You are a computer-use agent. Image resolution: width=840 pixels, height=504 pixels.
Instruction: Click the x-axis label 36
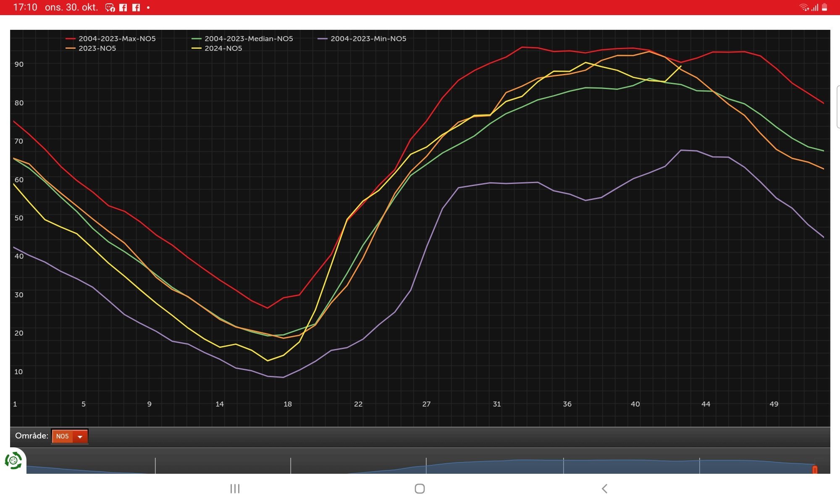[x=567, y=404]
